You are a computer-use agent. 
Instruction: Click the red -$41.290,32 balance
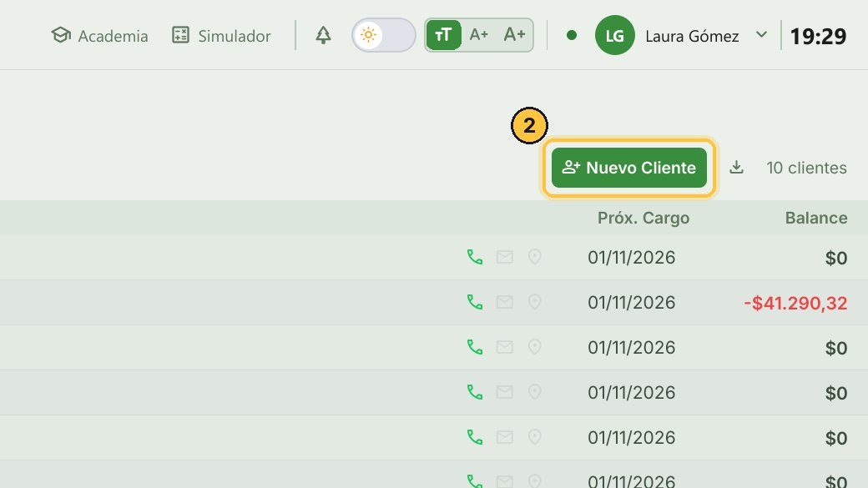coord(795,303)
